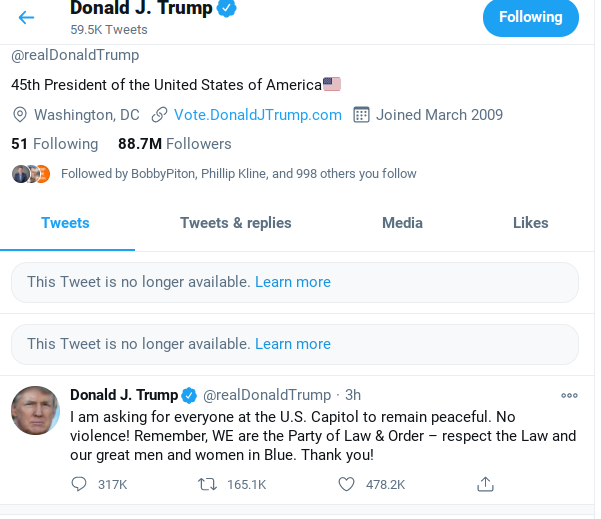Click the share icon on the tweet
The image size is (601, 519).
pyautogui.click(x=485, y=484)
